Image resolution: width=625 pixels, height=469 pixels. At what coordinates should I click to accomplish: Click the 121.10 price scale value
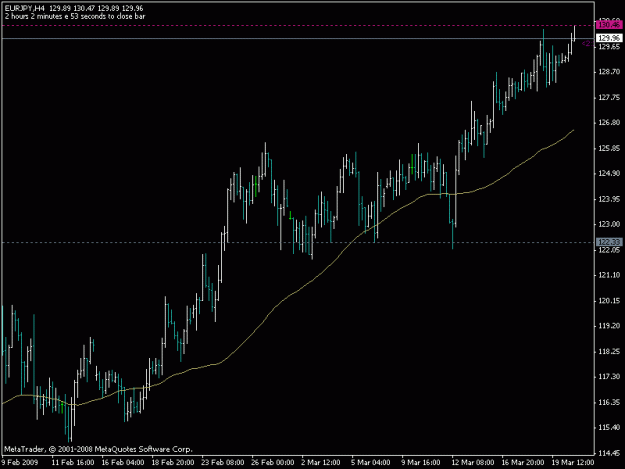(x=609, y=275)
